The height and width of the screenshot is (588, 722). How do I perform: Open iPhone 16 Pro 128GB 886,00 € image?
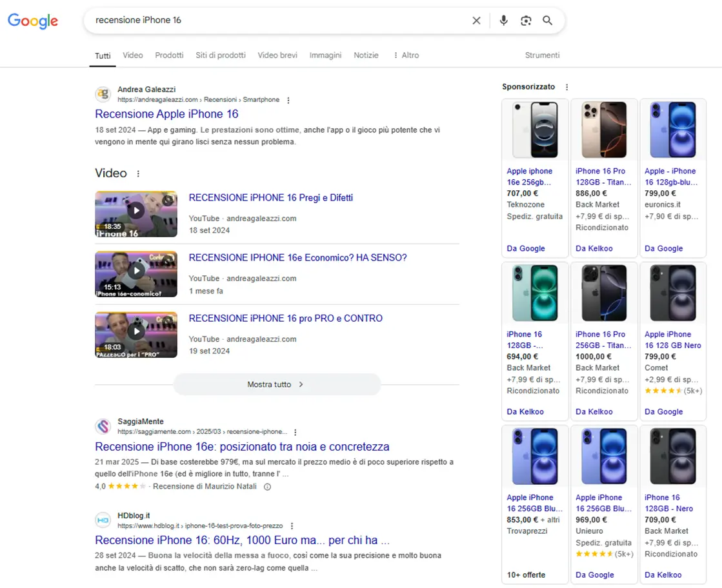[x=604, y=130]
